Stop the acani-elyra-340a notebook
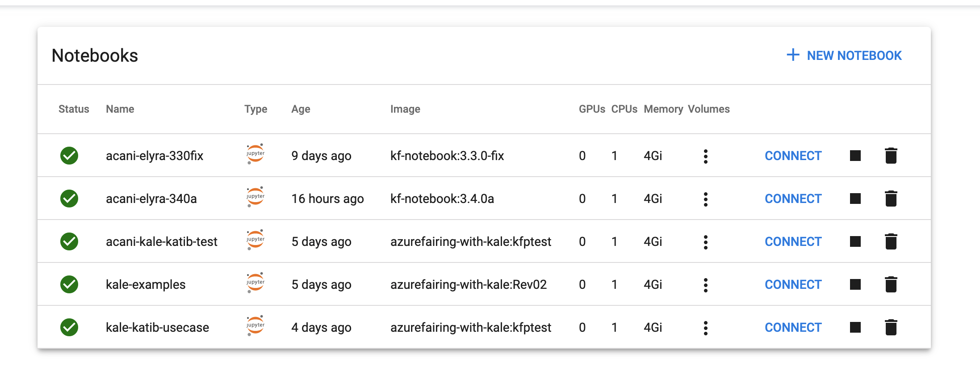 (x=855, y=199)
